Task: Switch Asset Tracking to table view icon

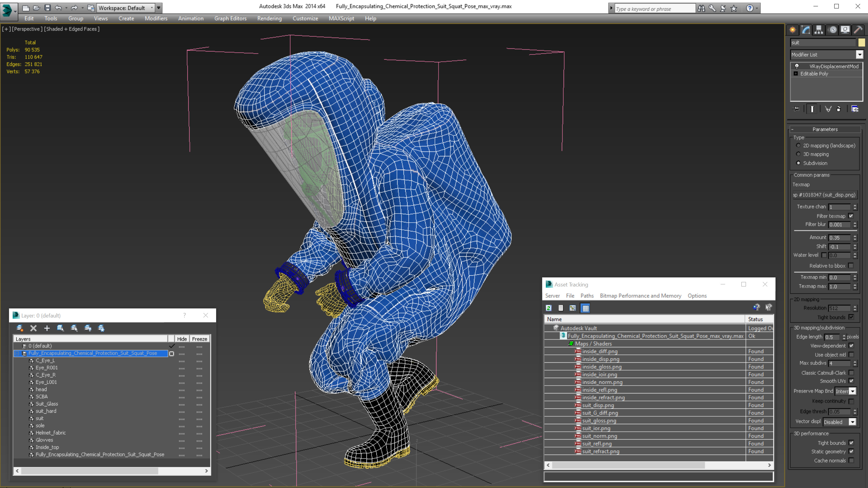Action: point(585,308)
